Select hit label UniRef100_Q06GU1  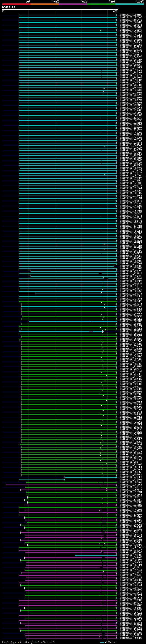[x=131, y=85]
